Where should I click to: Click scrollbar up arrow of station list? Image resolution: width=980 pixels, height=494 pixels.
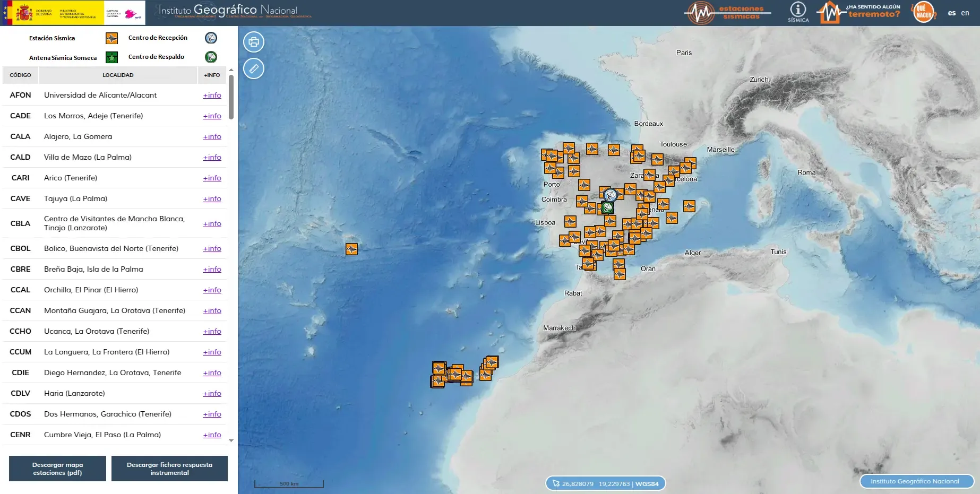point(231,70)
